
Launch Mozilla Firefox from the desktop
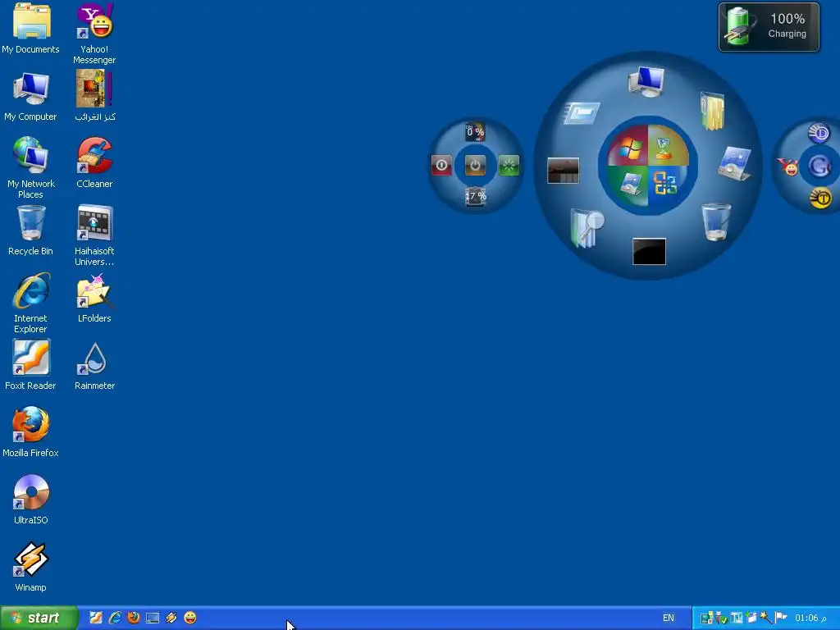tap(30, 431)
